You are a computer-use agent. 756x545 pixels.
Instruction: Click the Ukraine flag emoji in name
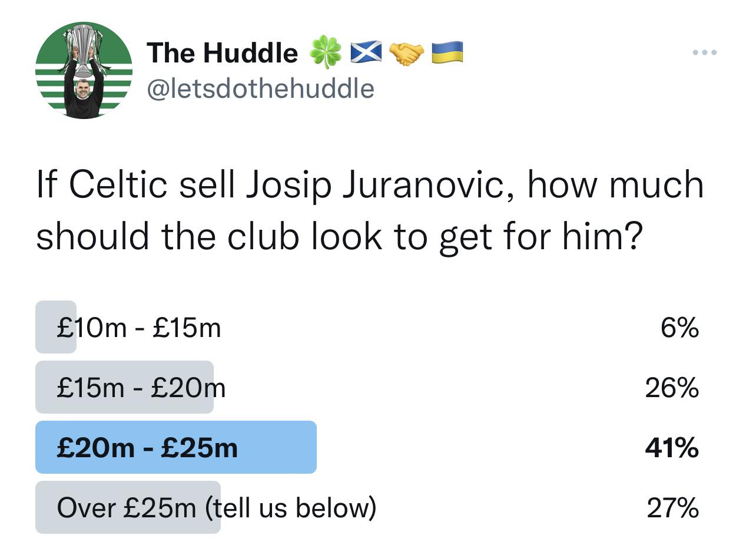click(447, 53)
